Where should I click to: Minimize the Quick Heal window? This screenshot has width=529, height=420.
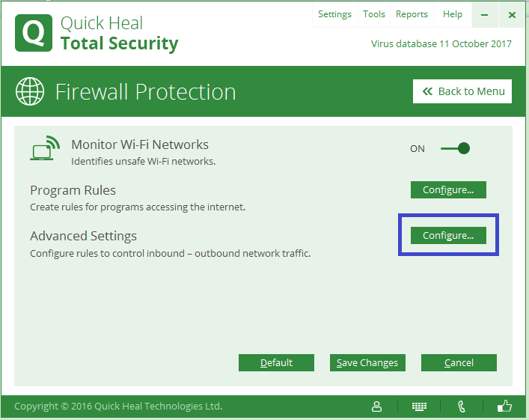486,15
